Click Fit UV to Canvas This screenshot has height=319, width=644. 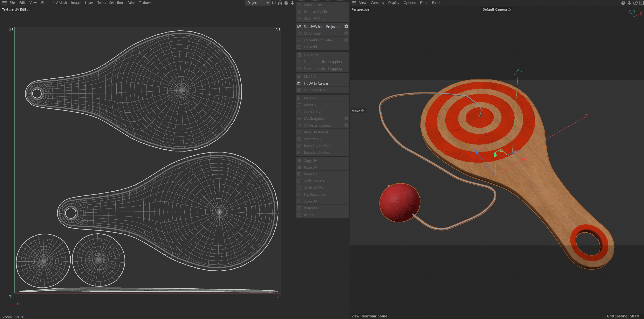pos(316,83)
